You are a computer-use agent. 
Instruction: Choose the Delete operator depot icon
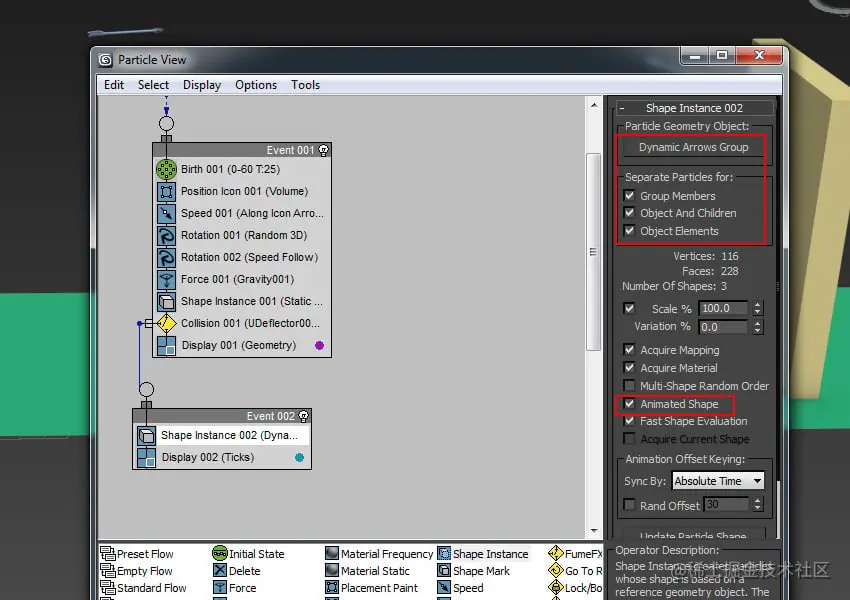220,571
